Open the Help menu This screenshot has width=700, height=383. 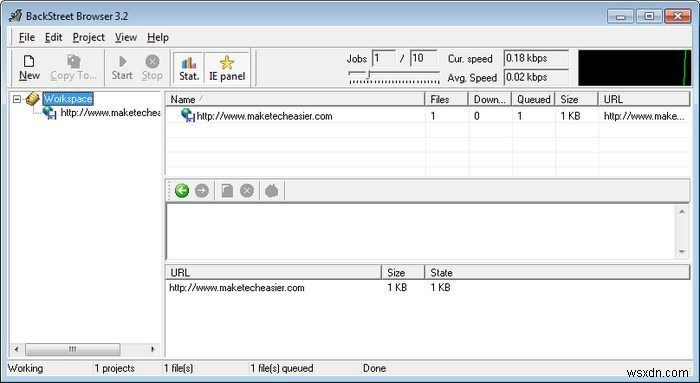(158, 37)
